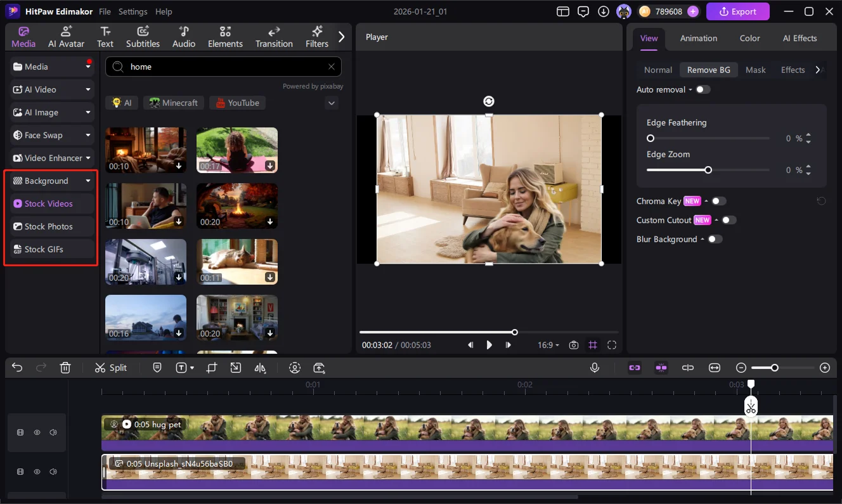Delete selected clip using the trash icon
Viewport: 842px width, 504px height.
point(65,367)
